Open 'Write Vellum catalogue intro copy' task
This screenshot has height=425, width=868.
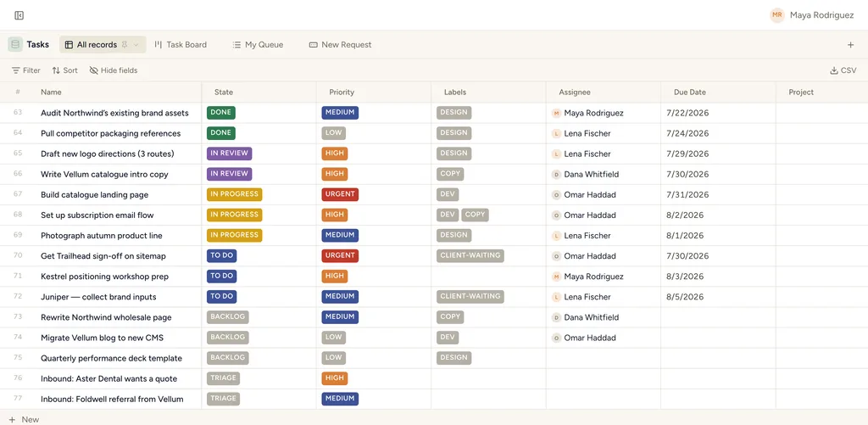point(104,175)
